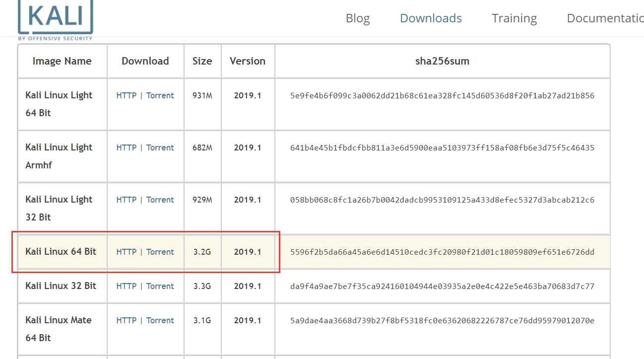Open the Training menu item
644x359 pixels.
click(514, 18)
